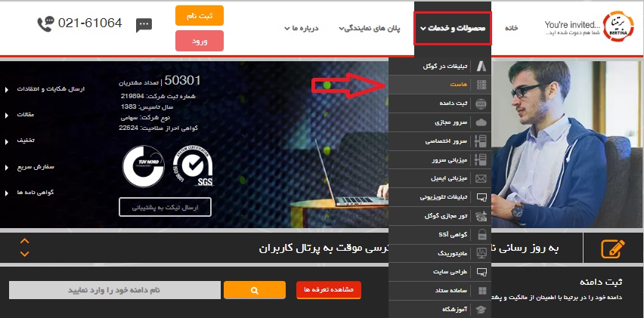Screen dimensions: 644x318
Task: Click the orange edit note icon
Action: click(x=613, y=249)
